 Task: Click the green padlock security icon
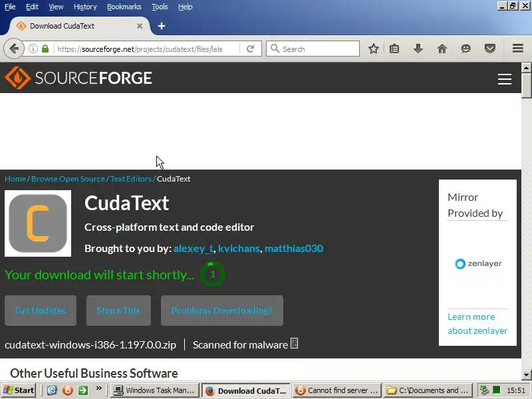(x=45, y=49)
